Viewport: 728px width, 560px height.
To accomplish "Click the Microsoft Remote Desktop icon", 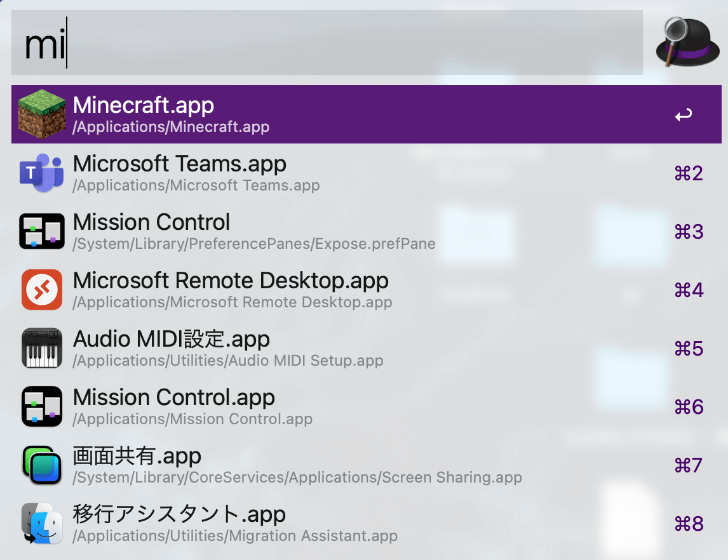I will click(x=42, y=290).
